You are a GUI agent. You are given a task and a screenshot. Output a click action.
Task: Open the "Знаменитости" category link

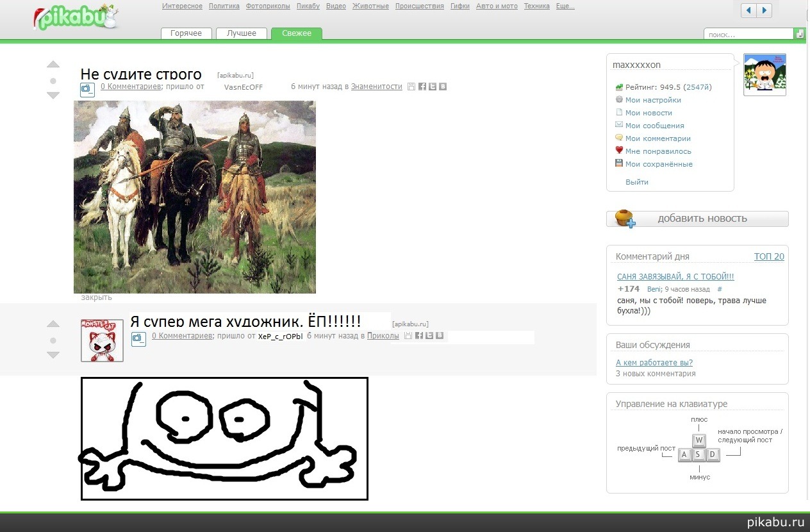tap(377, 87)
